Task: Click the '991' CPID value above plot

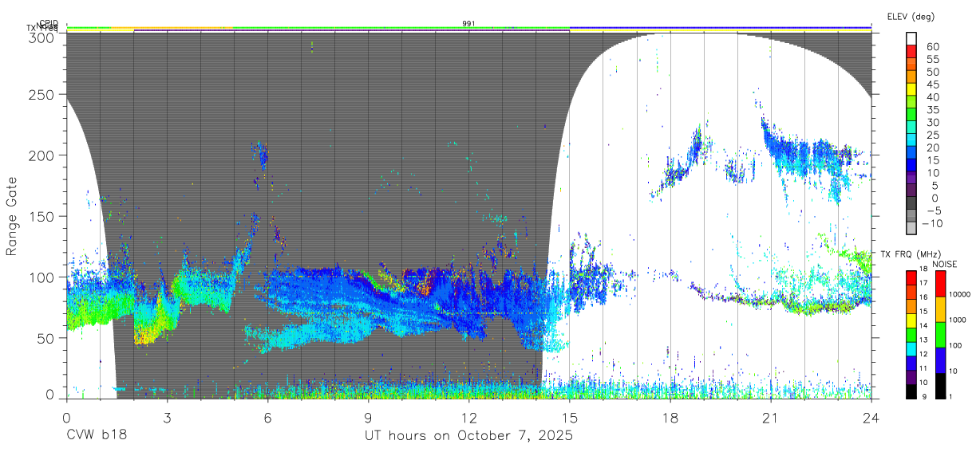Action: tap(468, 24)
